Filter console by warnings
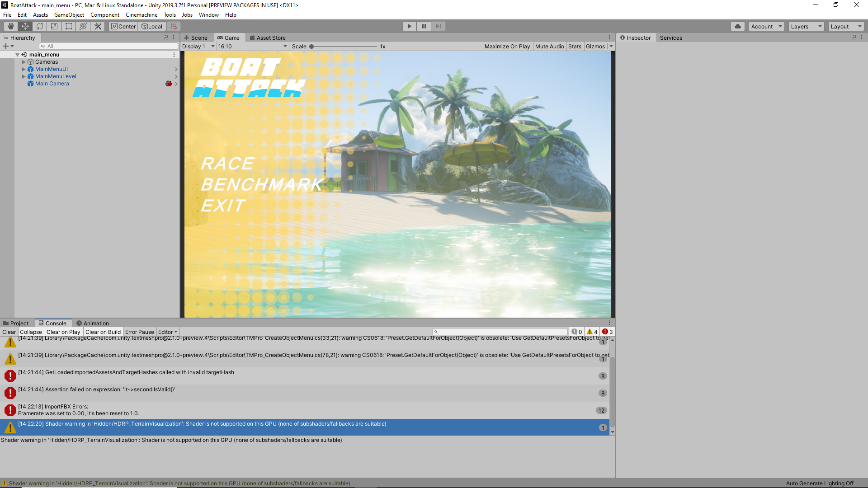The height and width of the screenshot is (488, 868). [x=591, y=331]
